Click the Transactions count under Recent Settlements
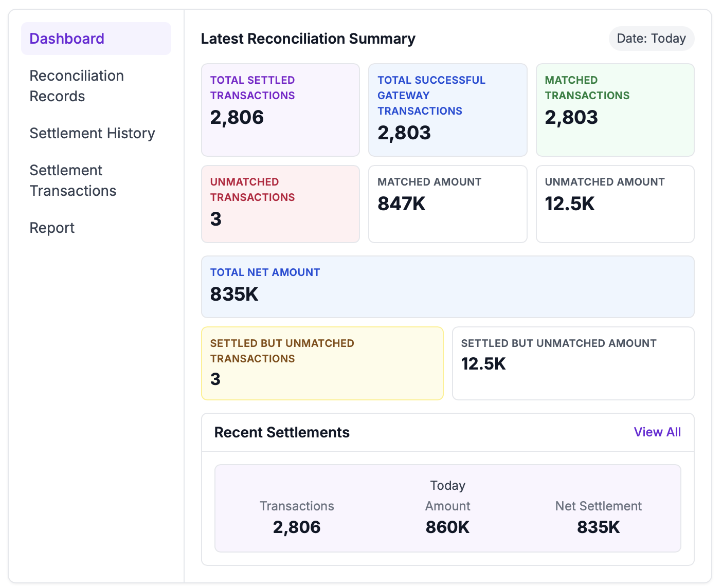 click(x=297, y=526)
